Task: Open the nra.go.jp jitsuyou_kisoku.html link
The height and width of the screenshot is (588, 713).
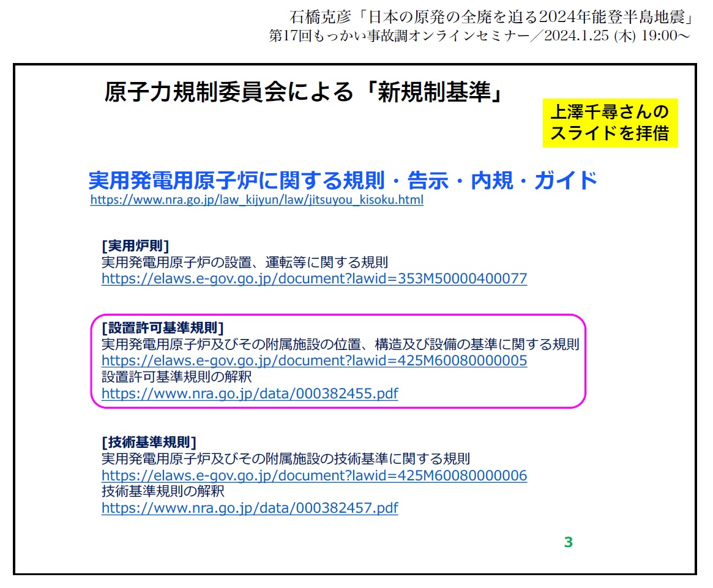Action: click(x=256, y=200)
